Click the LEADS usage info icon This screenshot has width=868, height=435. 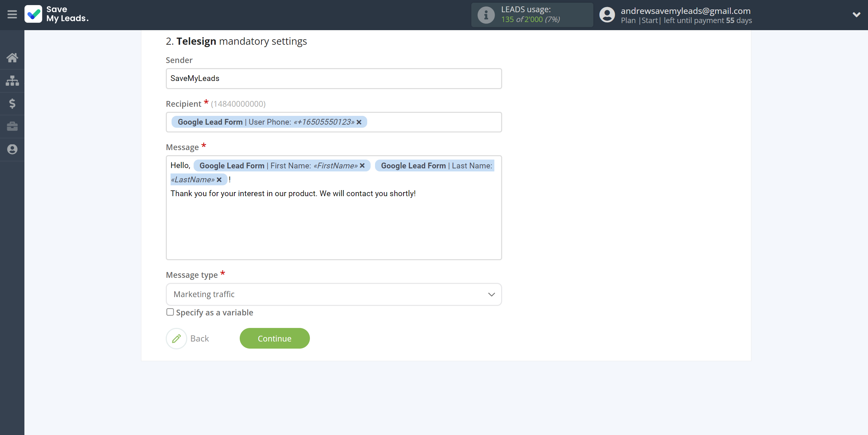486,15
